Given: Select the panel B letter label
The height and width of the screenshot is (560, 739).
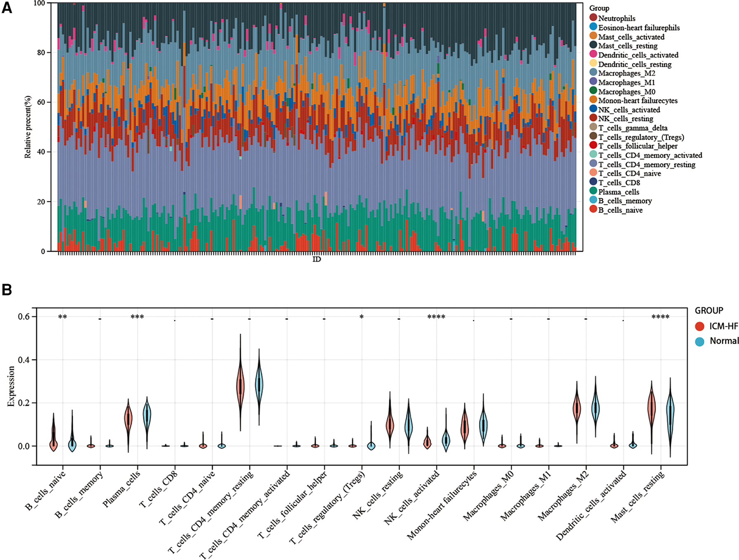Looking at the screenshot, I should tap(7, 290).
